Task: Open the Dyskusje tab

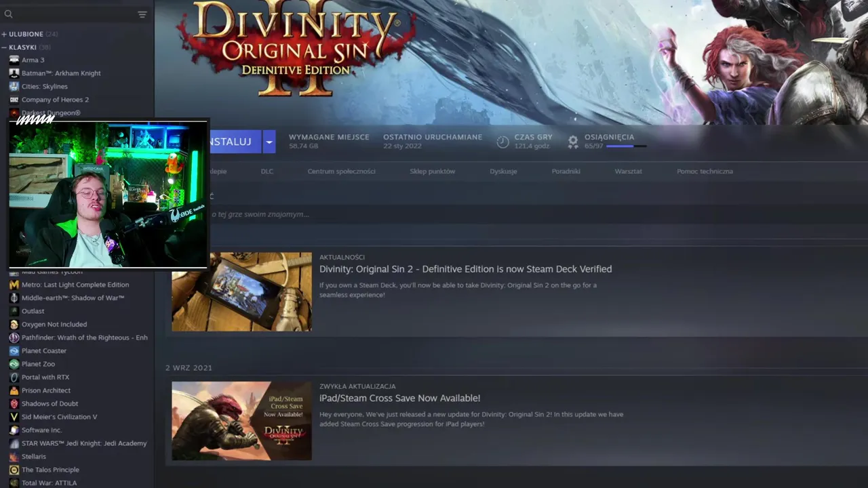Action: click(503, 171)
